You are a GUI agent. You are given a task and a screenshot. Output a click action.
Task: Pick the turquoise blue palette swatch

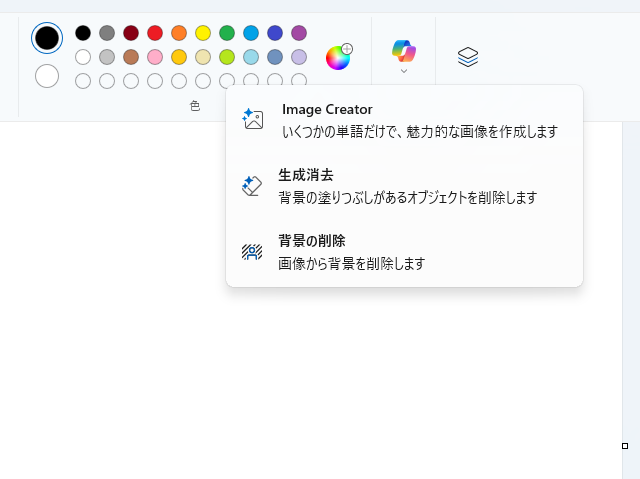click(x=251, y=33)
